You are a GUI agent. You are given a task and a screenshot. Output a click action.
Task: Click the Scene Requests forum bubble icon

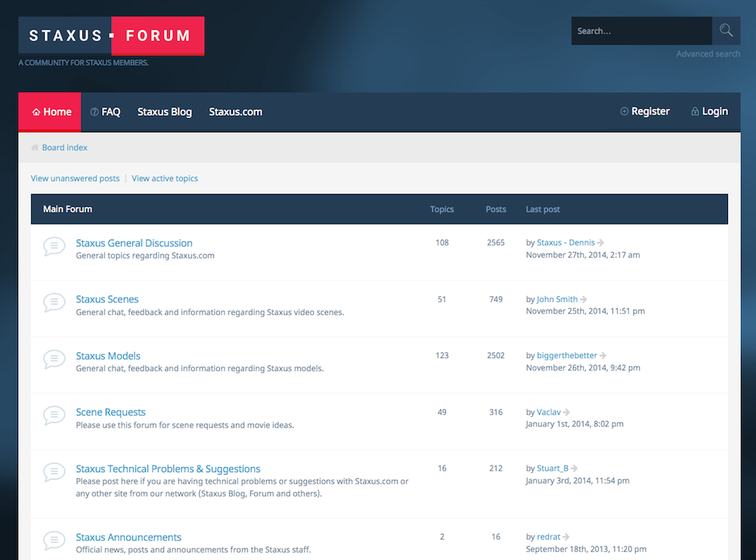(54, 416)
